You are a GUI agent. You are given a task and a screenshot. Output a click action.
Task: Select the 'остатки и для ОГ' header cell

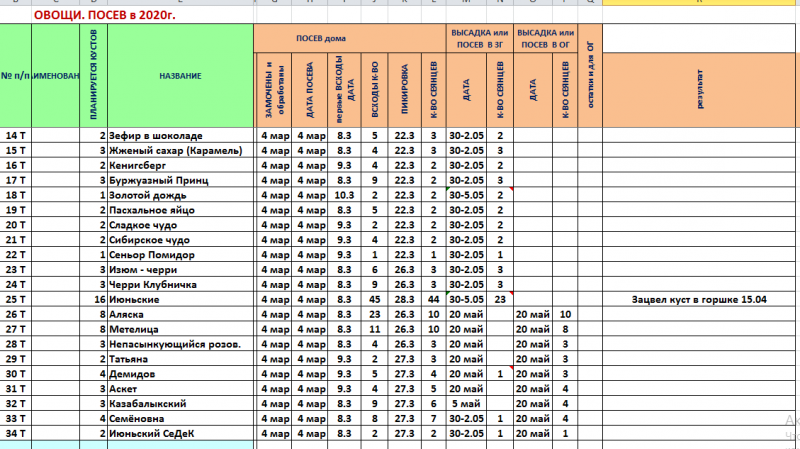click(x=590, y=76)
